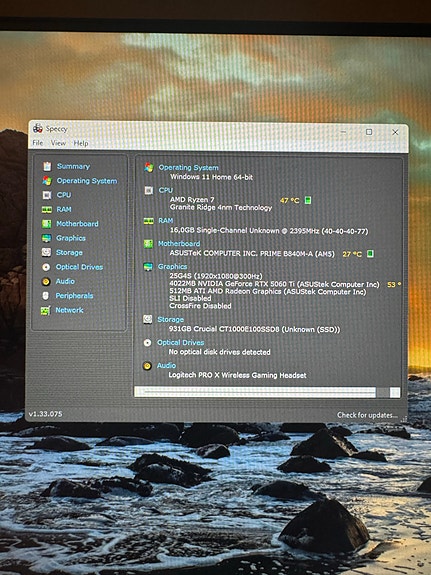Click the motherboard temperature indicator icon

[x=370, y=253]
